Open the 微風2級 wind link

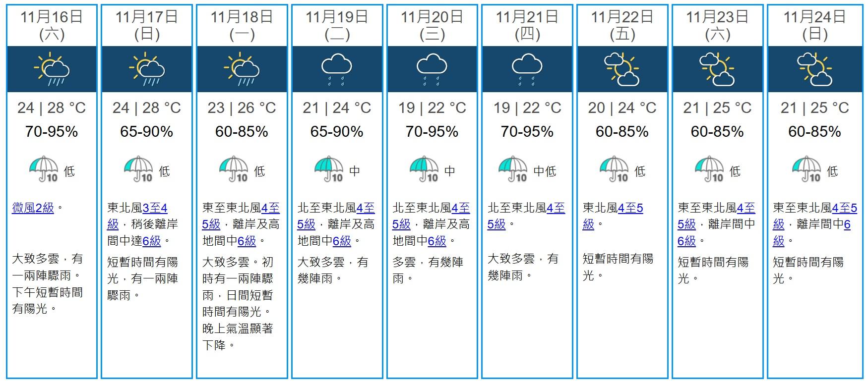coord(33,208)
